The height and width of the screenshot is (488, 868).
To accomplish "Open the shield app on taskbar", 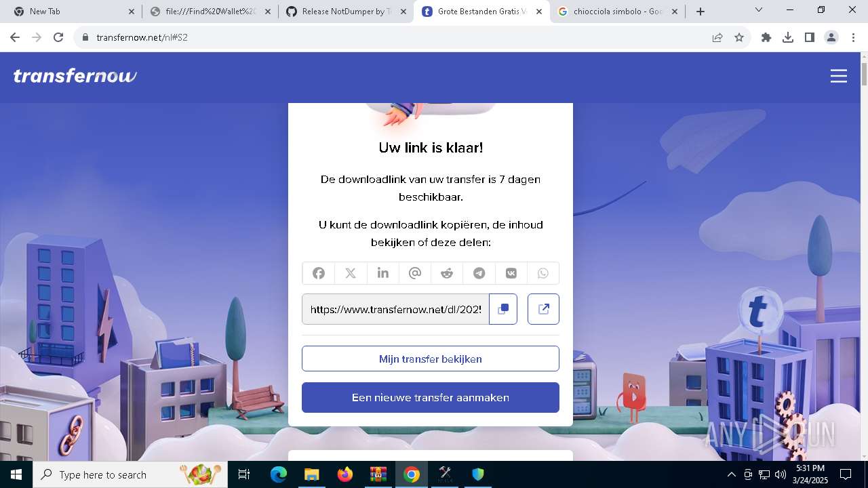I will point(478,474).
